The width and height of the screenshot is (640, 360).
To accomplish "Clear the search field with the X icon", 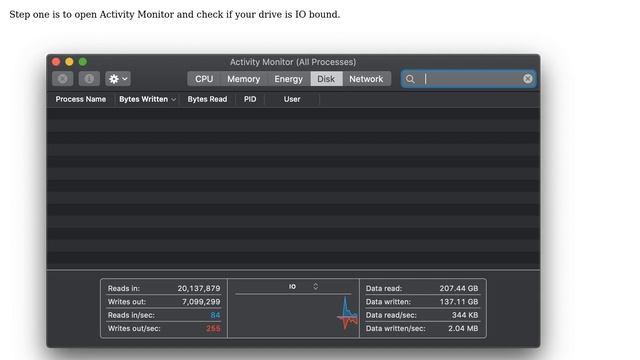I will tap(528, 79).
